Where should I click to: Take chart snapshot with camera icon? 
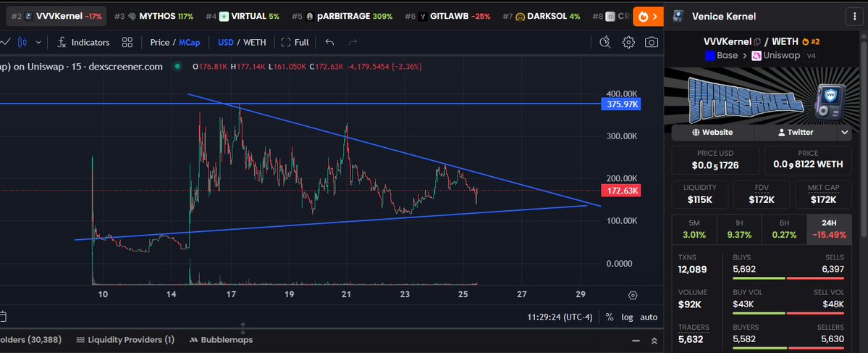click(x=652, y=42)
